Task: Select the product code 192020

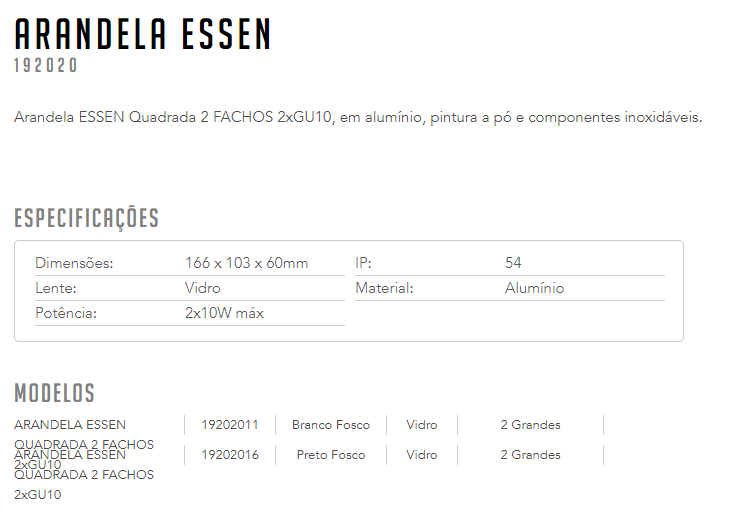Action: coord(46,65)
